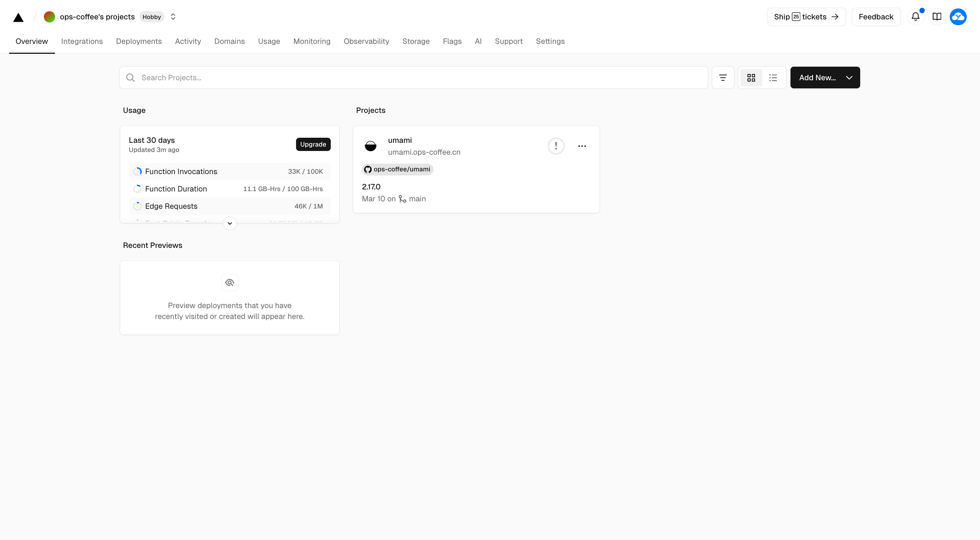This screenshot has width=980, height=540.
Task: Open the team switcher chevrons
Action: (x=173, y=17)
